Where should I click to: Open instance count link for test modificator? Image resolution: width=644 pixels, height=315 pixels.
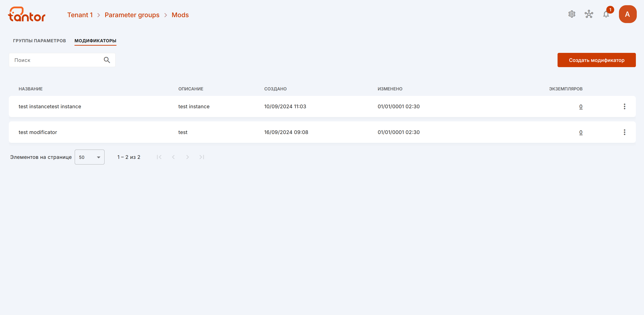pyautogui.click(x=581, y=132)
